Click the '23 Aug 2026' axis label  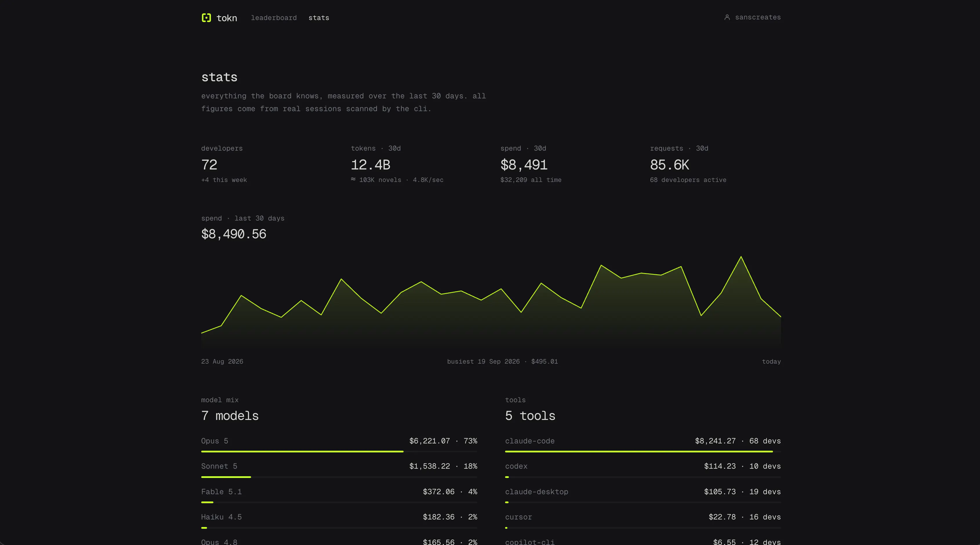click(x=222, y=361)
